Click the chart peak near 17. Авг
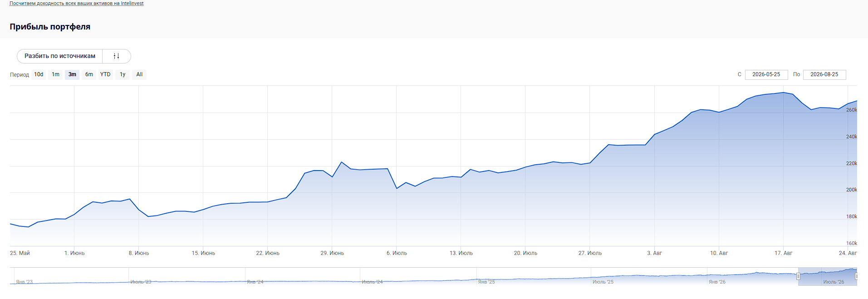This screenshot has height=299, width=868. coord(783,93)
